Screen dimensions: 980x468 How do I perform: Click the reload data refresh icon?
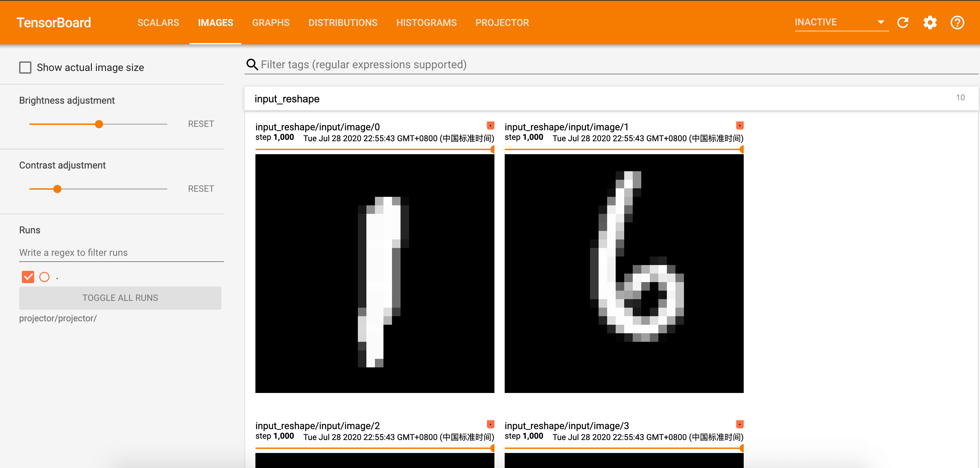(x=902, y=23)
